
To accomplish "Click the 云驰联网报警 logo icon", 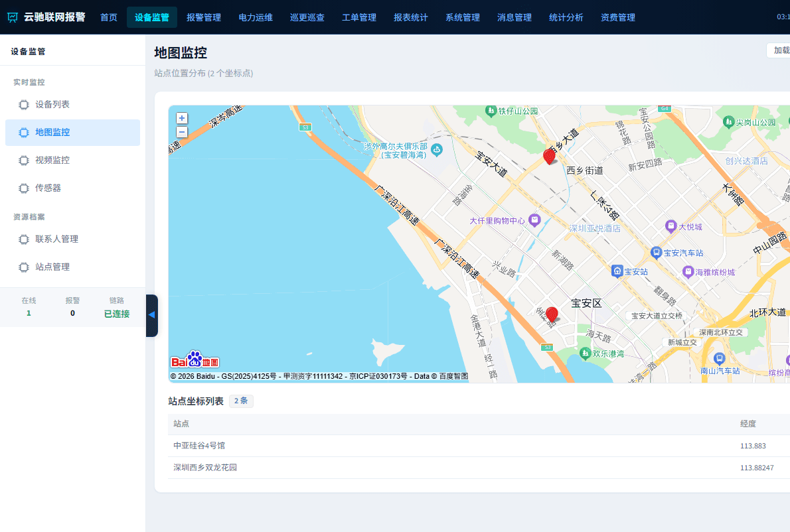I will 13,18.
